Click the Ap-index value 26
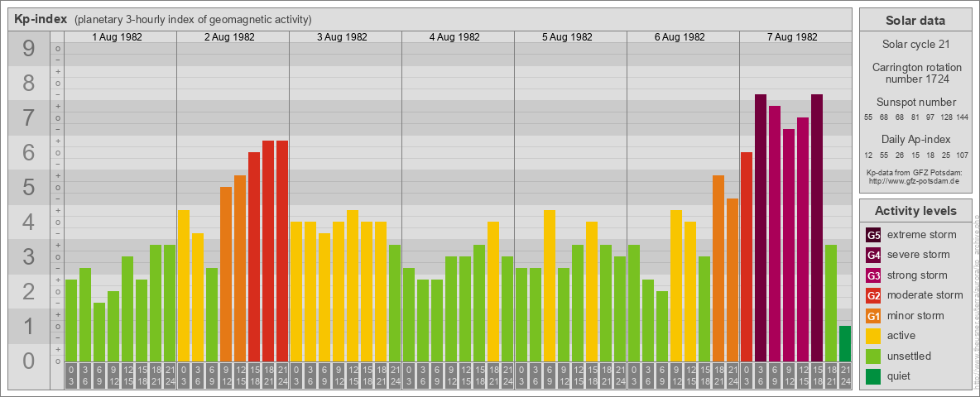Viewport: 980px width, 397px height. point(900,155)
